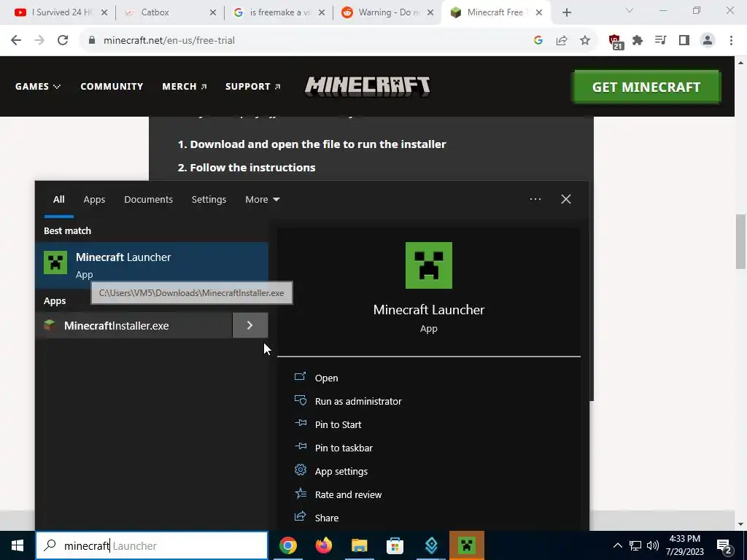Expand the More filter dropdown
The width and height of the screenshot is (747, 560).
(263, 200)
